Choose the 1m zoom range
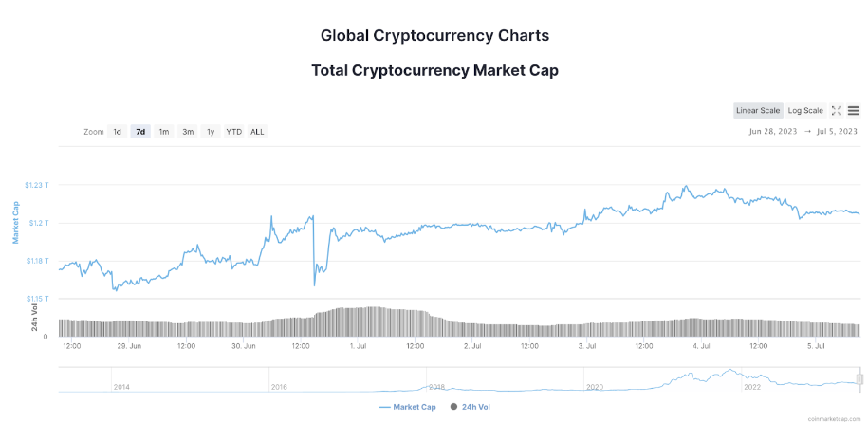The height and width of the screenshot is (422, 868). pos(164,132)
